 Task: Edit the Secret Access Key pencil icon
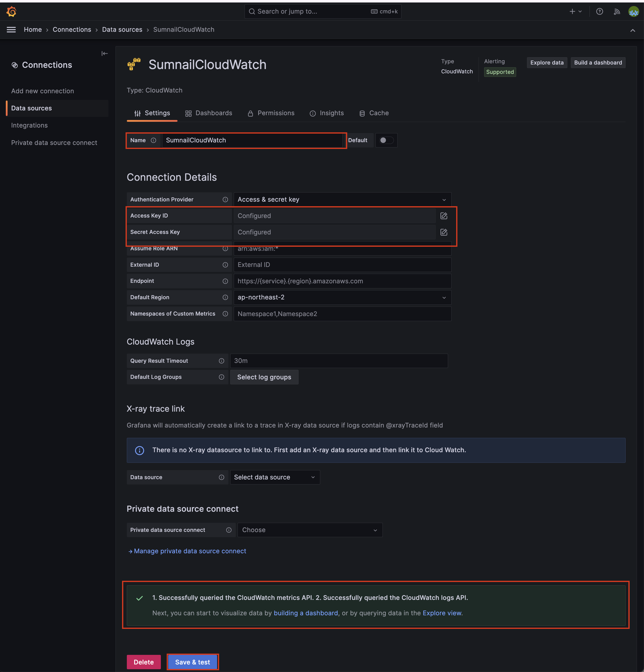(444, 232)
